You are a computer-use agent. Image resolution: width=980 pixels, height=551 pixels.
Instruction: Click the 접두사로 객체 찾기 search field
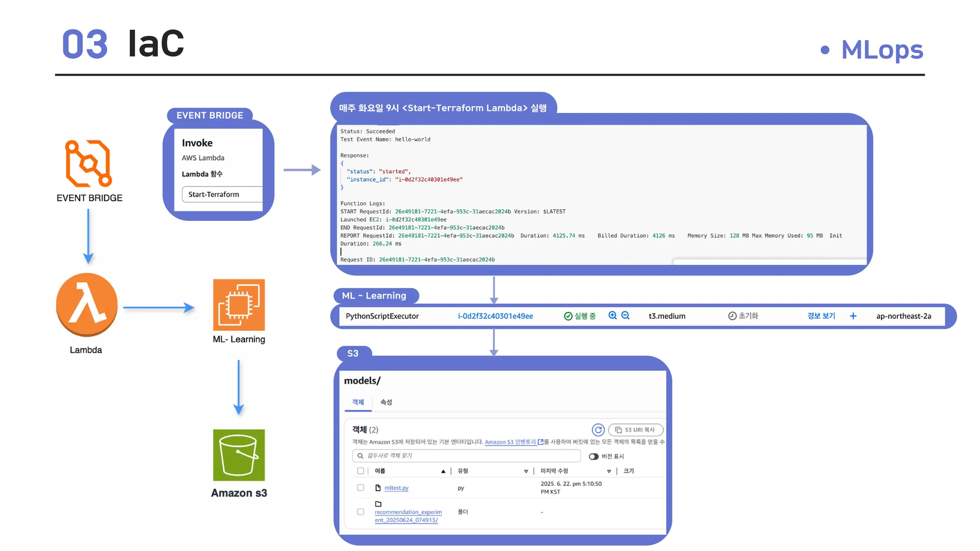coord(467,456)
